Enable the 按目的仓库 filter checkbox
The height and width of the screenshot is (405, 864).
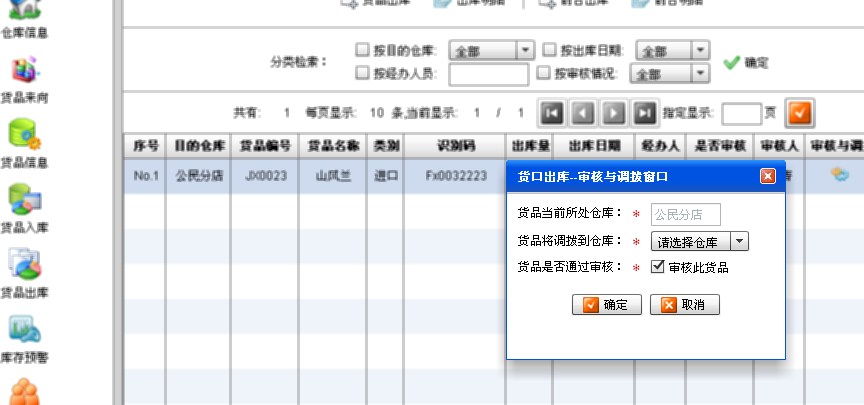click(361, 50)
